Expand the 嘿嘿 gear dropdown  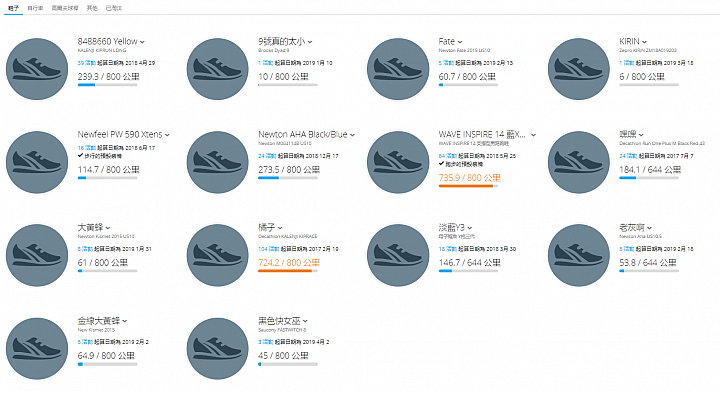point(641,135)
